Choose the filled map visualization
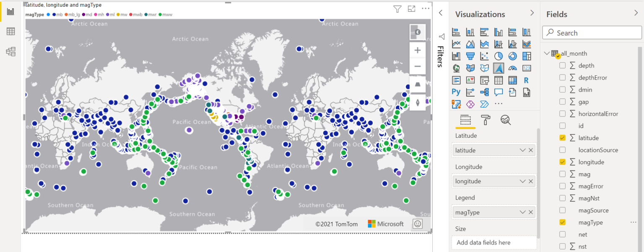The image size is (644, 252). [470, 68]
